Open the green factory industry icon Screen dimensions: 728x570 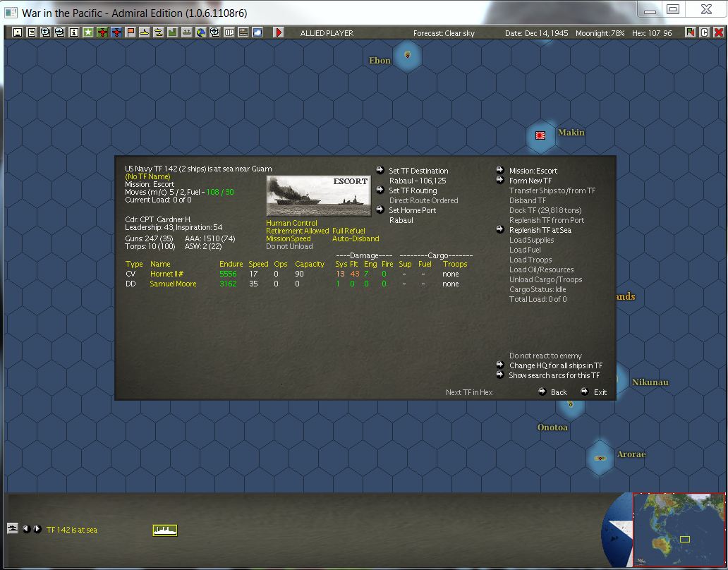(172, 32)
